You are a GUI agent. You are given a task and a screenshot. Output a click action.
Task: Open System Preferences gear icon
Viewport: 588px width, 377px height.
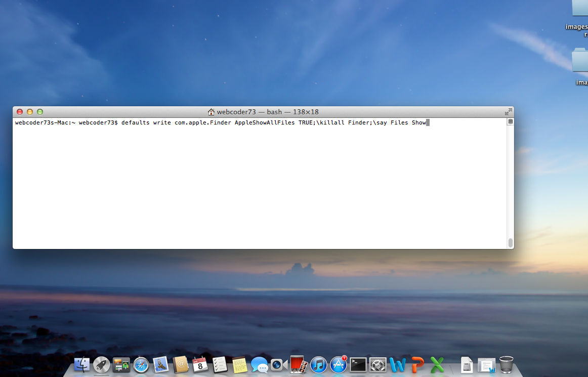(377, 365)
